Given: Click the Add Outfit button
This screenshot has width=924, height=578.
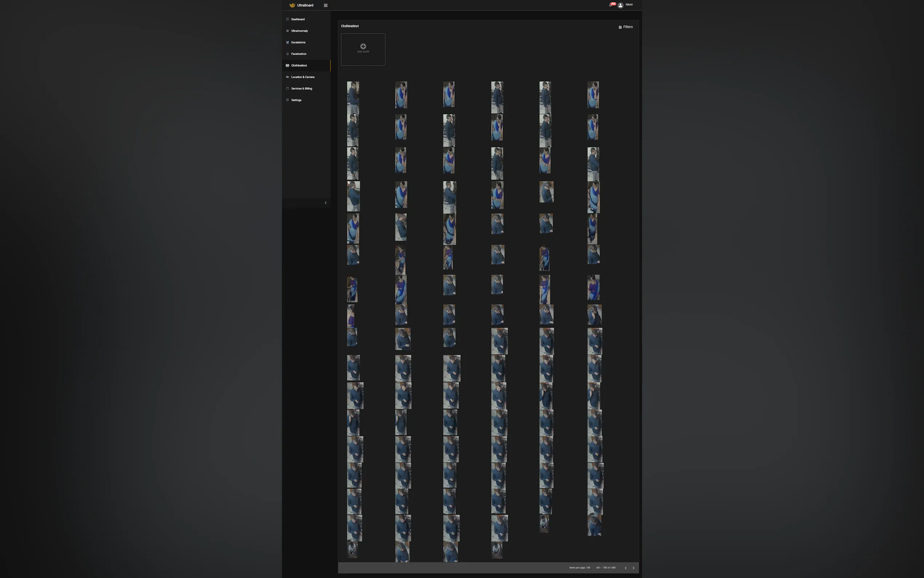Looking at the screenshot, I should pyautogui.click(x=363, y=49).
